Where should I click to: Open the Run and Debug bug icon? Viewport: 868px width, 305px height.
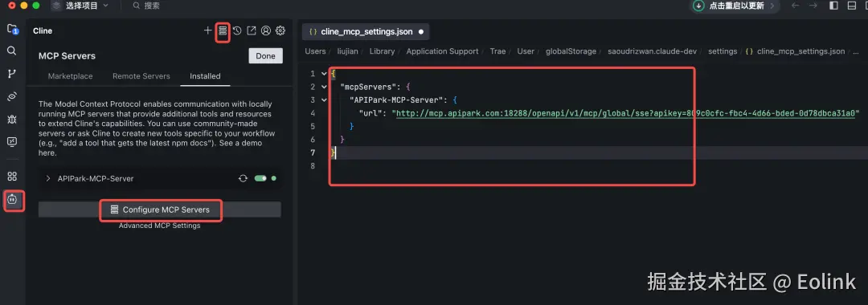click(x=11, y=119)
